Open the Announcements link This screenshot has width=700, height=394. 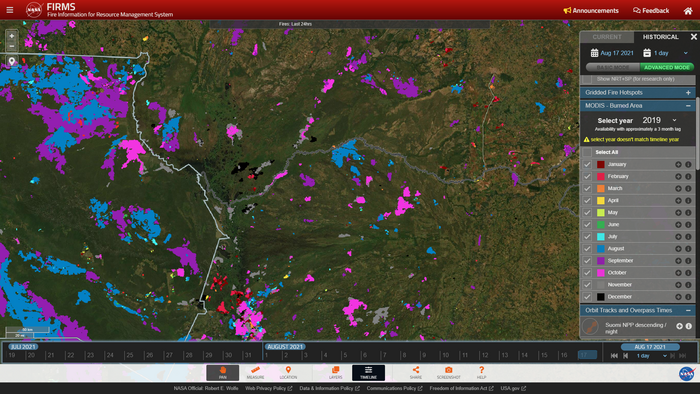(591, 11)
